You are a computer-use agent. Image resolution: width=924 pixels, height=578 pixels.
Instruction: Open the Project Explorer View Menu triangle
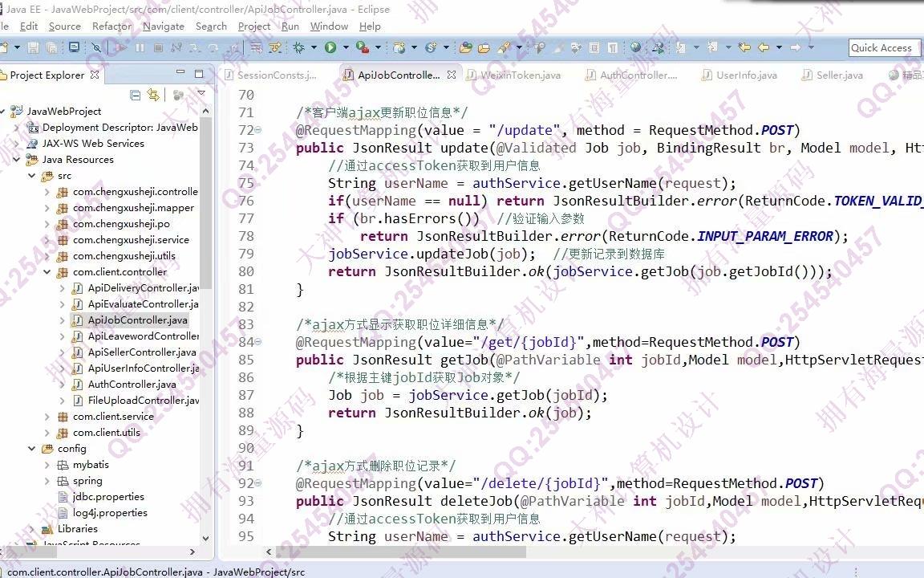pos(201,93)
